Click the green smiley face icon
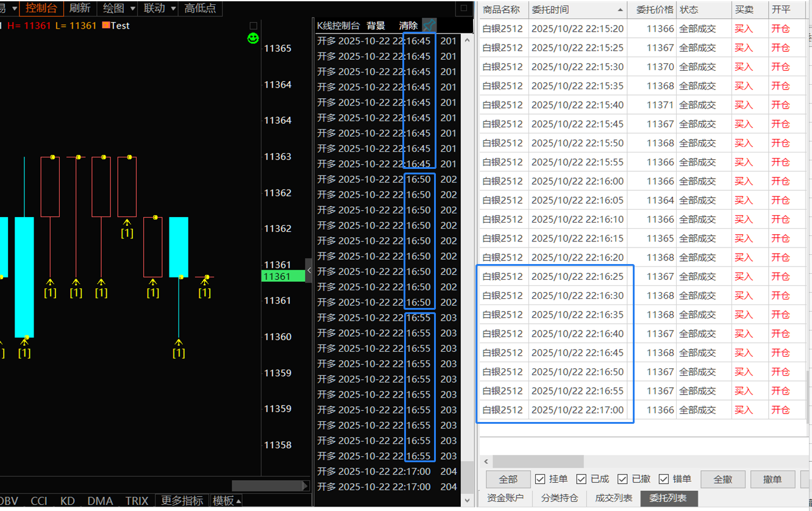Screen dimensions: 812x511 click(x=253, y=38)
